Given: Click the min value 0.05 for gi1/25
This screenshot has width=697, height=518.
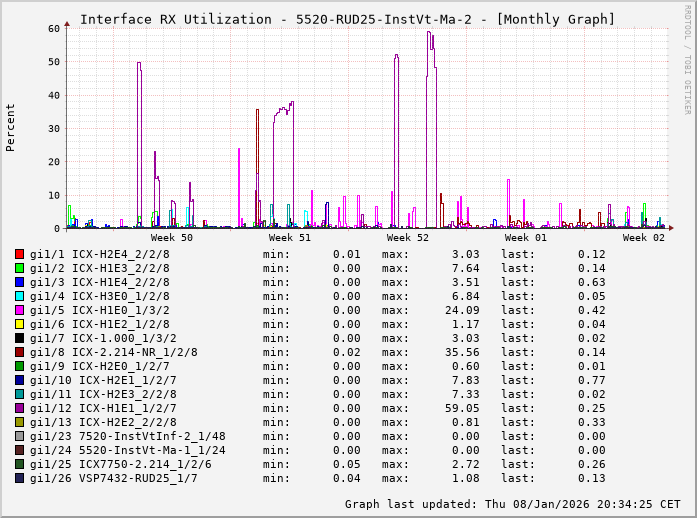Looking at the screenshot, I should (x=347, y=464).
